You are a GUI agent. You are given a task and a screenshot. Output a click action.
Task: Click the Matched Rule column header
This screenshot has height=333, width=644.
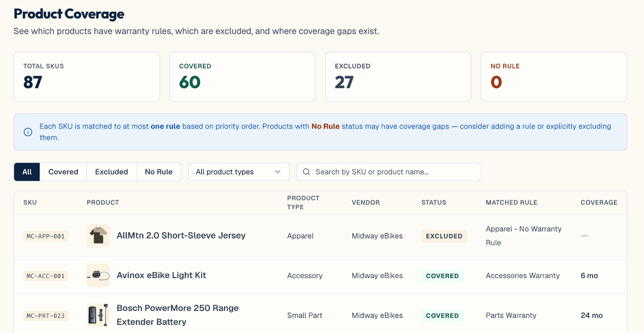[511, 202]
